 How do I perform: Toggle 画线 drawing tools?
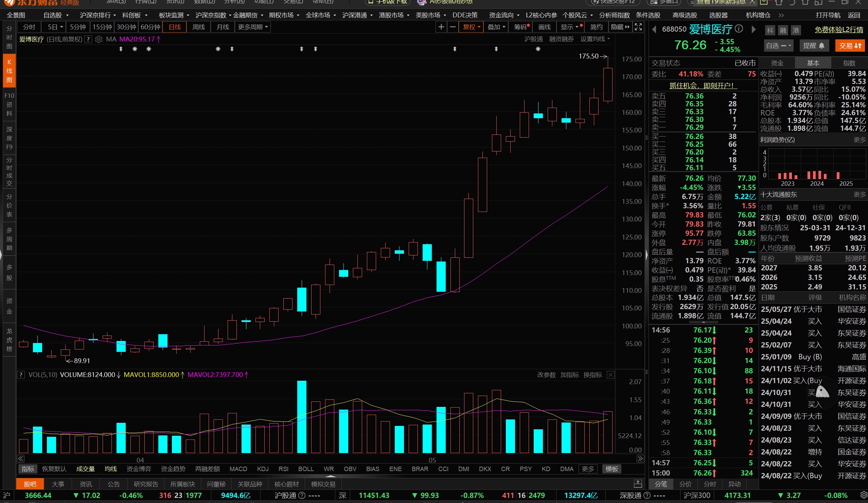[x=544, y=27]
